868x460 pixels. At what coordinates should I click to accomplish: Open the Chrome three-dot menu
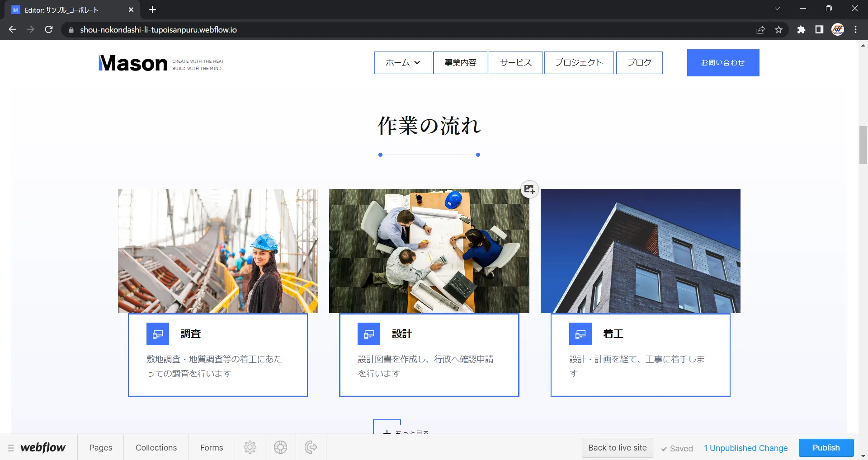[855, 29]
